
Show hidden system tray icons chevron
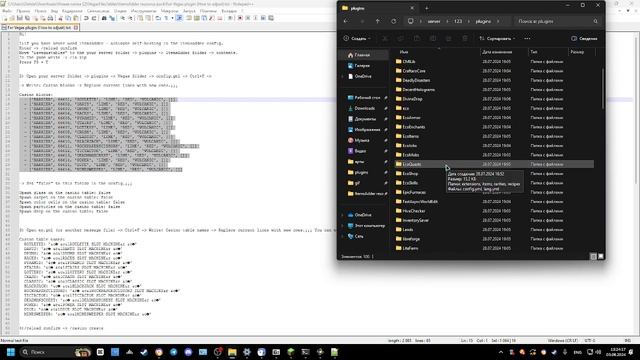(x=501, y=352)
